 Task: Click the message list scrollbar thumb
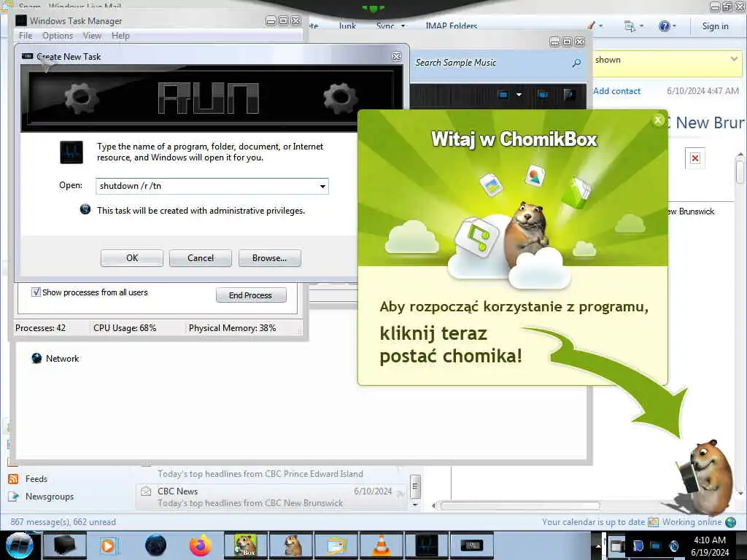[415, 486]
